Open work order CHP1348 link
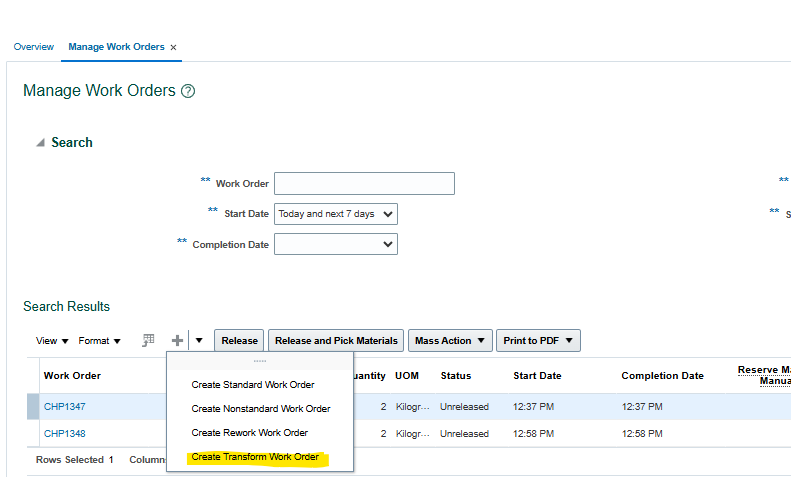791x477 pixels. point(65,434)
